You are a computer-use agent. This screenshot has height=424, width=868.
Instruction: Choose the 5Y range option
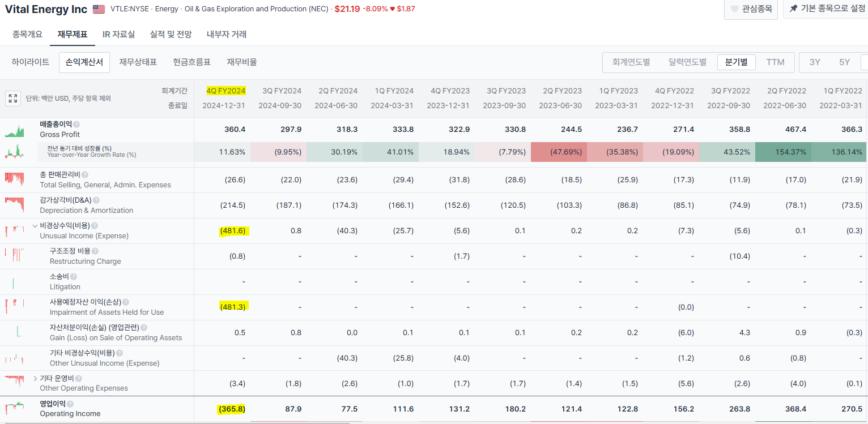pyautogui.click(x=844, y=62)
